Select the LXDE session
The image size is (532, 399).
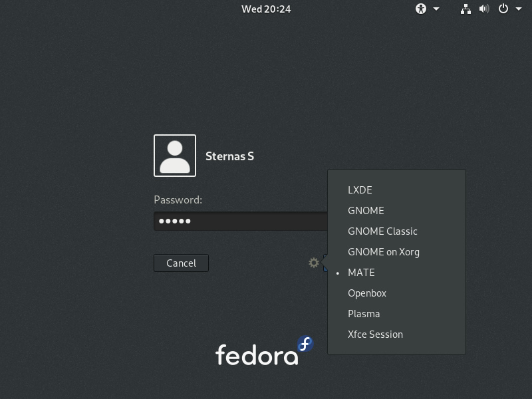(396, 190)
